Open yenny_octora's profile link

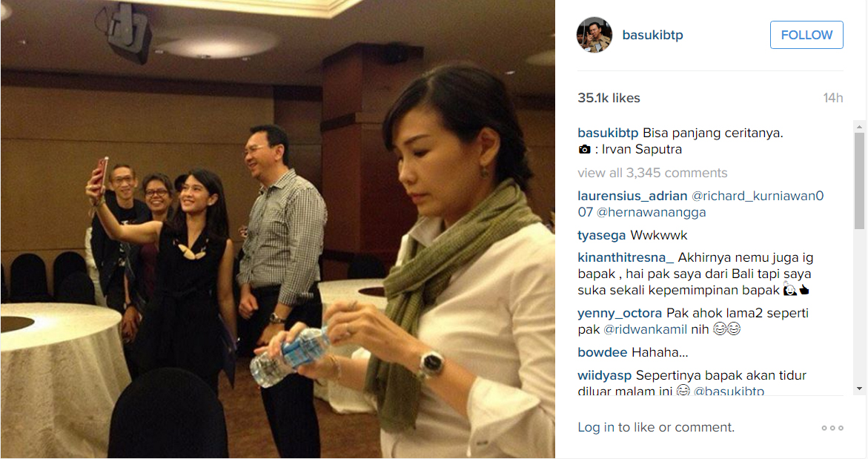coord(620,314)
